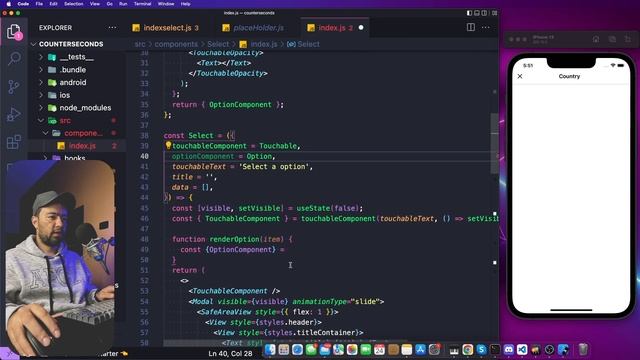Open the Terminal menu
The height and width of the screenshot is (360, 640).
click(x=142, y=4)
